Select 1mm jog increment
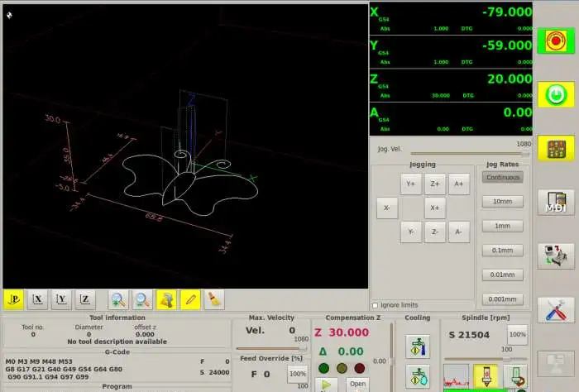 [503, 226]
